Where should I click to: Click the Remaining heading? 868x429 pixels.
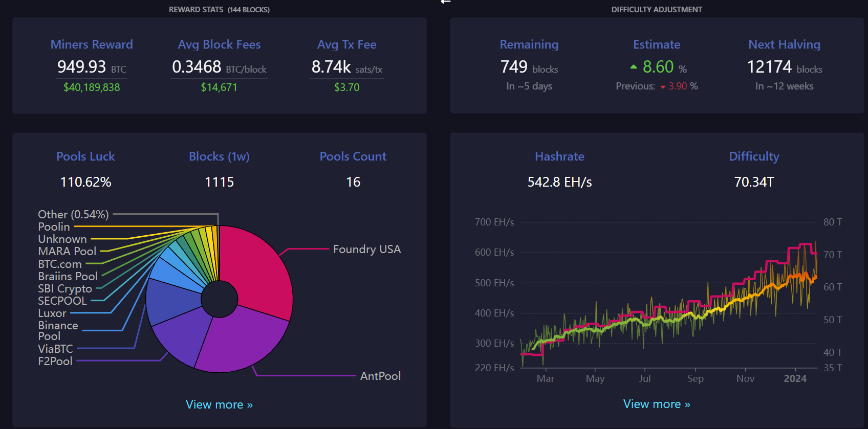pos(529,44)
